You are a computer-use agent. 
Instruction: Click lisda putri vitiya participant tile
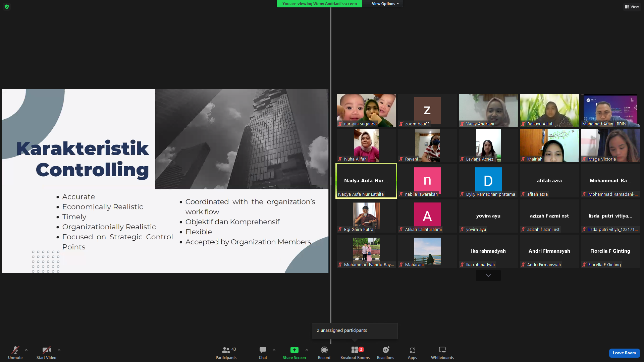coord(610,216)
